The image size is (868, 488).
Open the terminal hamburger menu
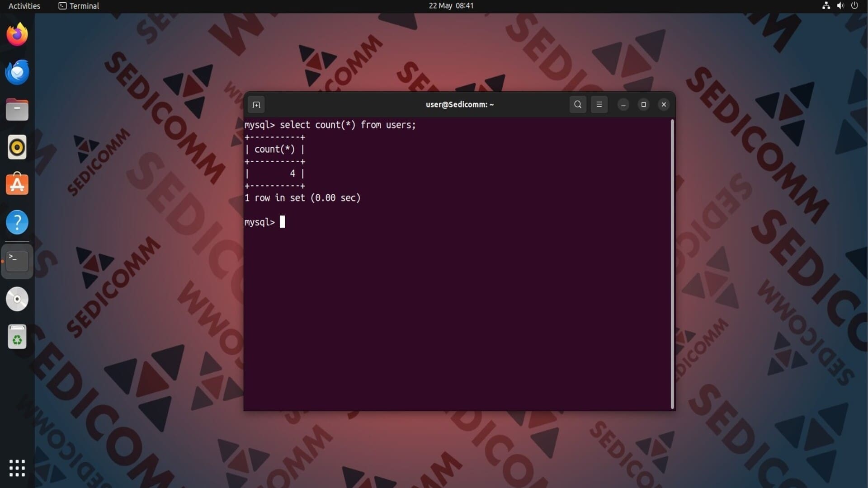click(599, 104)
